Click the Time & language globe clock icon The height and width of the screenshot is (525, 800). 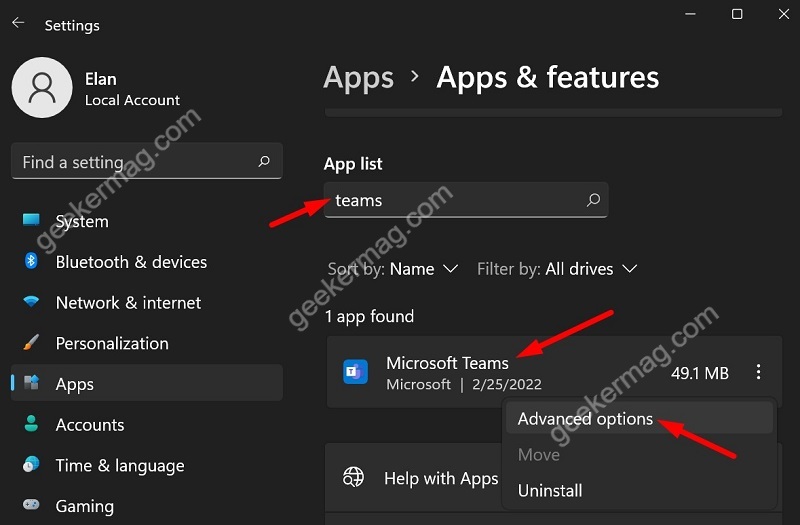coord(31,464)
